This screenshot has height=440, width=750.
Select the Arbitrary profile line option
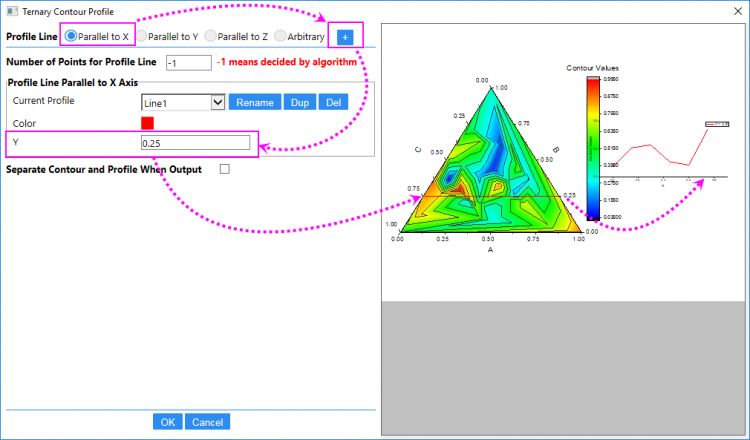[281, 36]
